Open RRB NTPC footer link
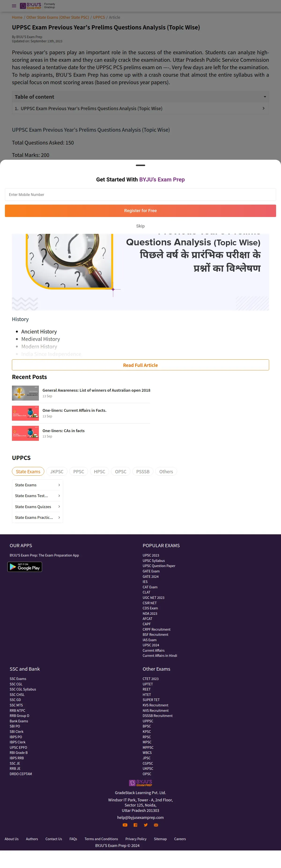 click(18, 710)
